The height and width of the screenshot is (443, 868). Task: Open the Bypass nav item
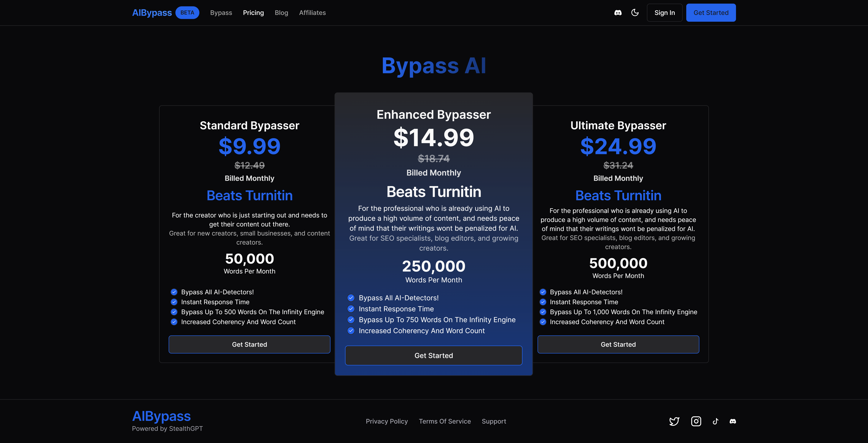(x=221, y=13)
